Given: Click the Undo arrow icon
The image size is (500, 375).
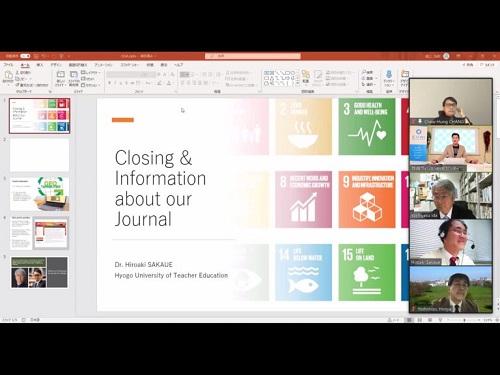Looking at the screenshot, I should click(44, 56).
